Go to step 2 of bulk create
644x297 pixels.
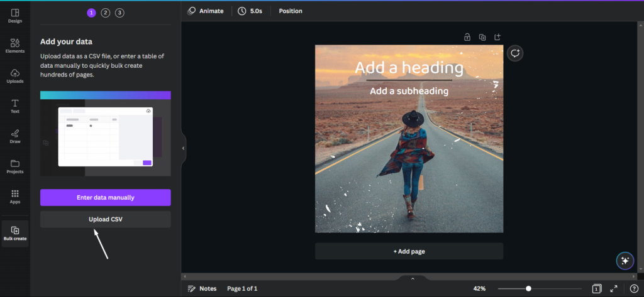[x=106, y=13]
